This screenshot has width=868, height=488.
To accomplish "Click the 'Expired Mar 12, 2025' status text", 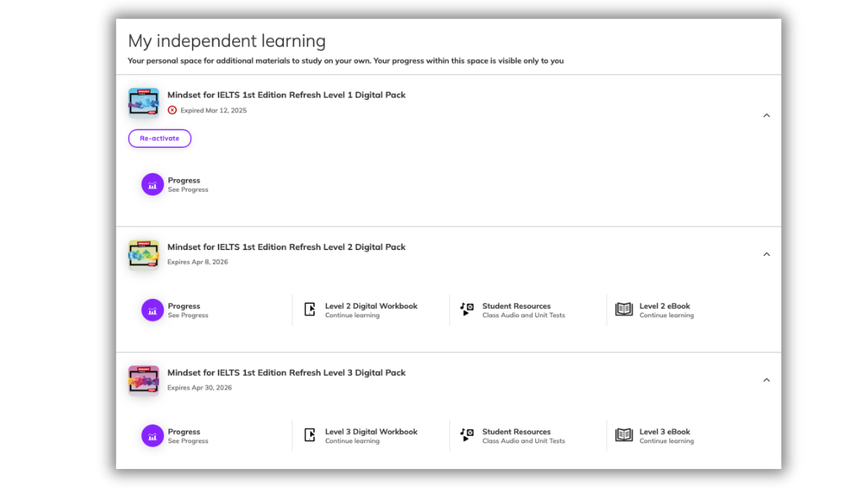I will (214, 110).
